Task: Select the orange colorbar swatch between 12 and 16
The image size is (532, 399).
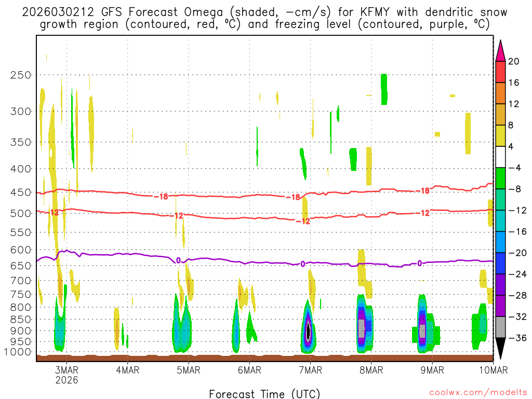Action: (x=500, y=93)
